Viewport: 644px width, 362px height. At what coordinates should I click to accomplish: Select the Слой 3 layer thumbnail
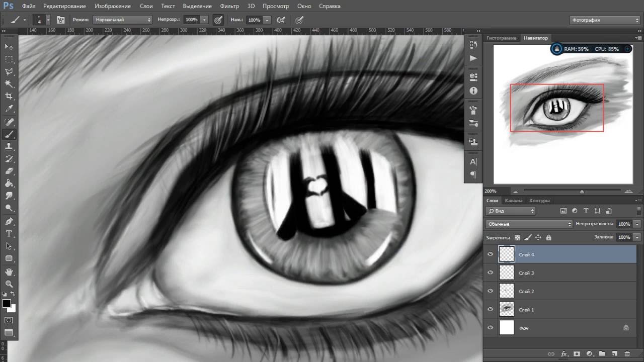pyautogui.click(x=507, y=273)
